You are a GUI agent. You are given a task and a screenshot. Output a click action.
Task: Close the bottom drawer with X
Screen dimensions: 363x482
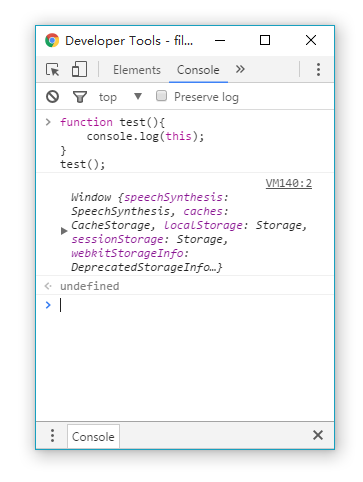(318, 435)
